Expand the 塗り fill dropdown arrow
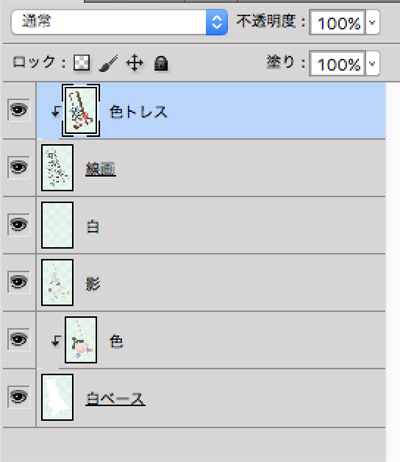400x462 pixels. (x=373, y=63)
